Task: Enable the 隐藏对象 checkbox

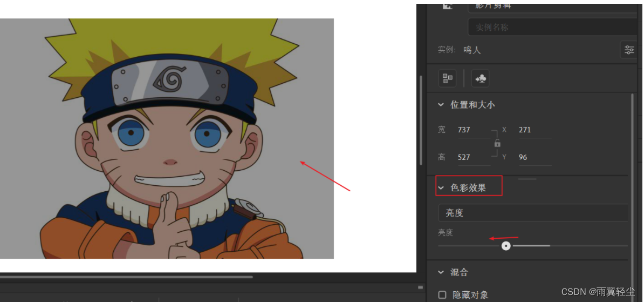Action: pyautogui.click(x=442, y=294)
